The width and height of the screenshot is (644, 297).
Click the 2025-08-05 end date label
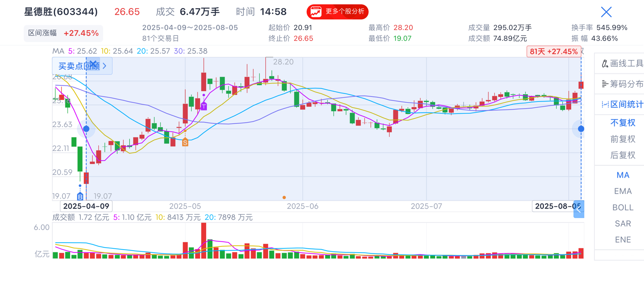tap(558, 206)
